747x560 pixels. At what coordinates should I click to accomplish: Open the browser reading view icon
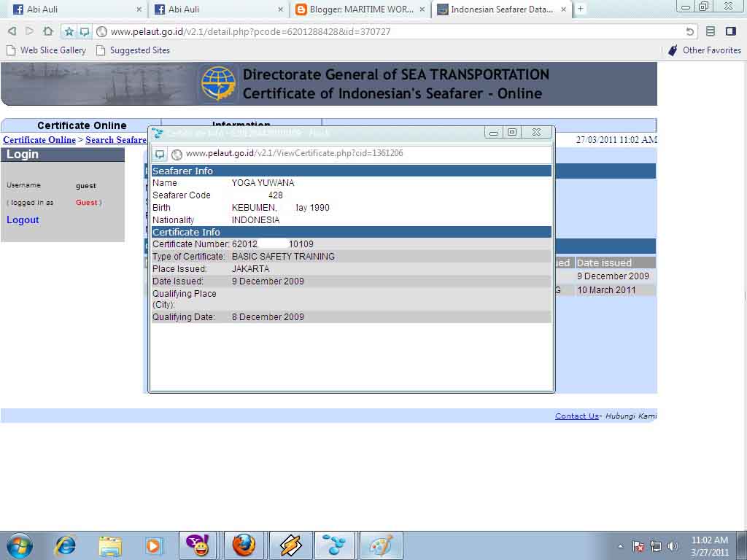tap(711, 31)
